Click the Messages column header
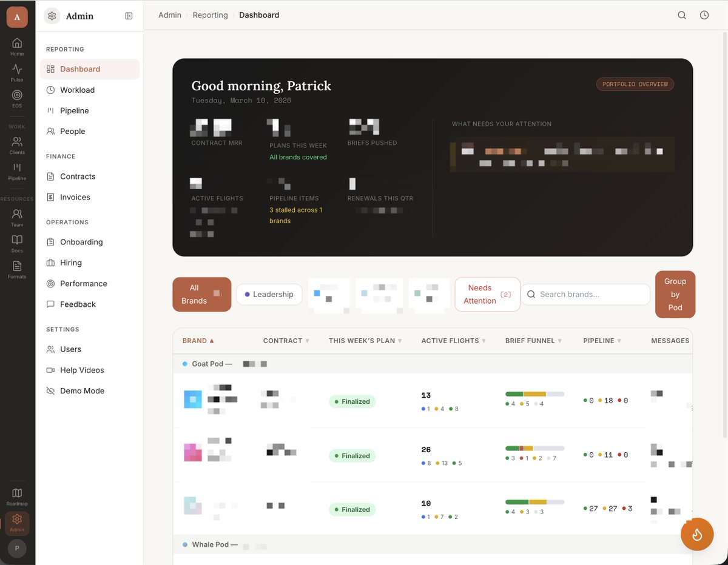Screen dimensions: 728x565 pos(670,341)
